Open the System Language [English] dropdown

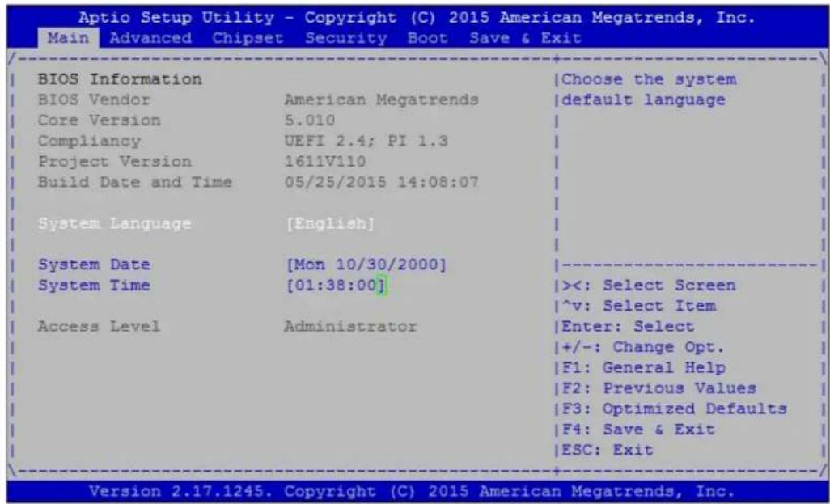[330, 224]
